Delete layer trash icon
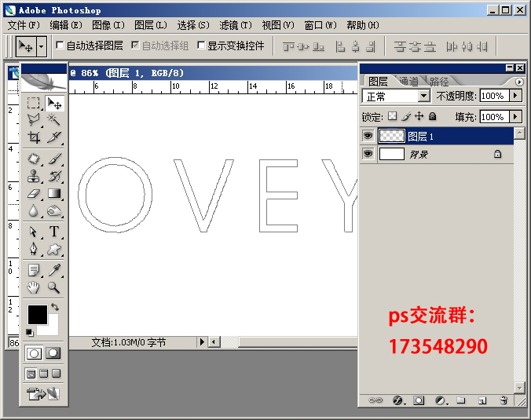 [504, 400]
